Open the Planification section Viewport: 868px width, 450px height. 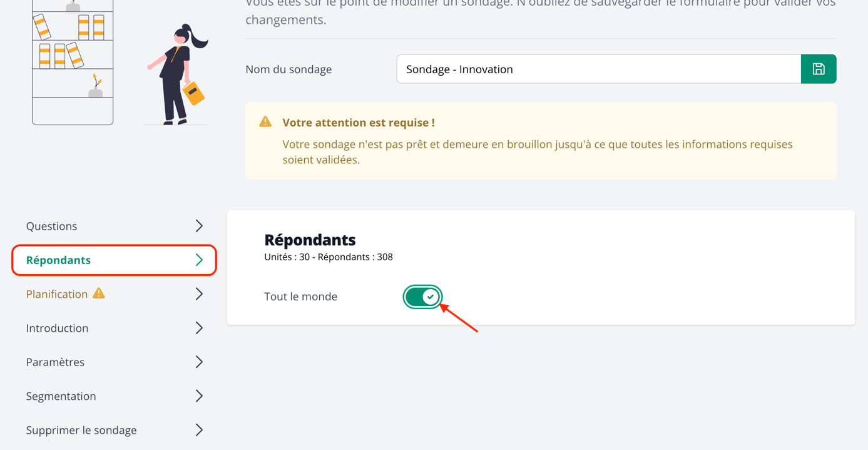click(x=56, y=293)
